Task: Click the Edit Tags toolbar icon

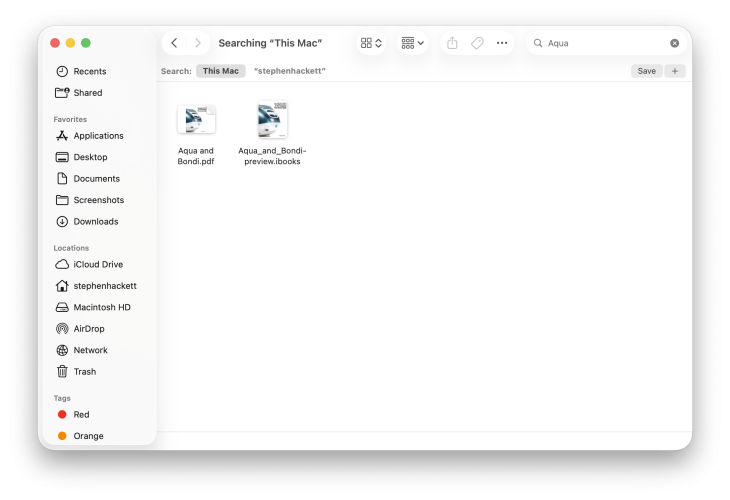Action: tap(477, 43)
